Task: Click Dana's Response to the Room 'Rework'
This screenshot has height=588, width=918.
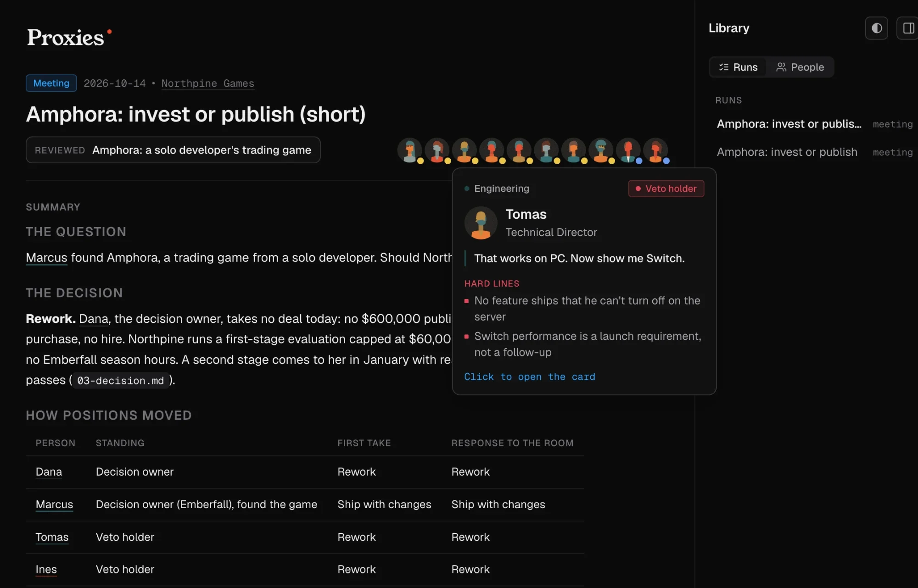Action: [x=470, y=472]
